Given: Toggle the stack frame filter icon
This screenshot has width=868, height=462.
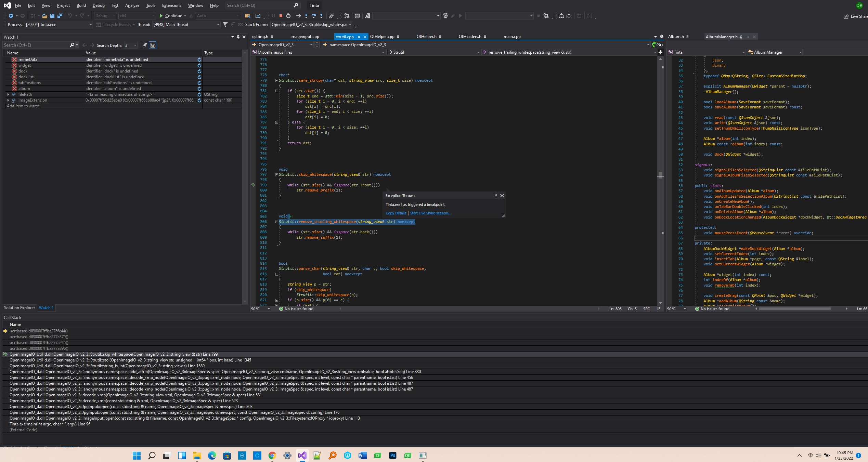Looking at the screenshot, I should (225, 24).
